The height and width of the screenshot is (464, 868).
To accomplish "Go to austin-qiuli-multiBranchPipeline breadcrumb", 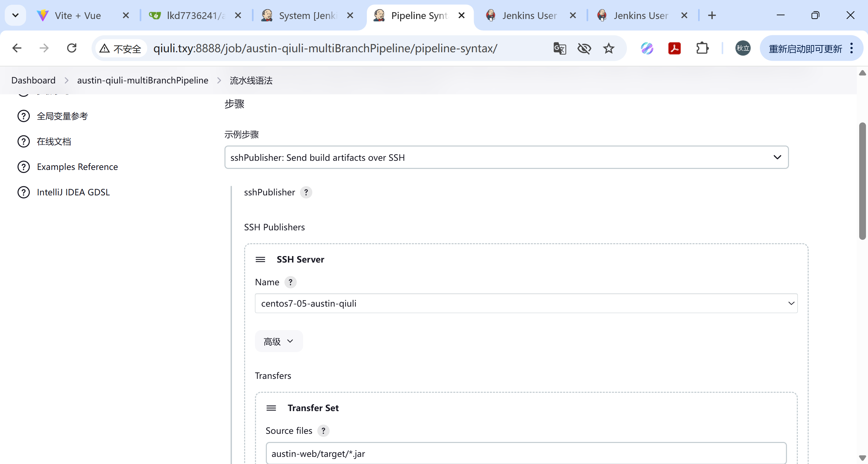I will pyautogui.click(x=142, y=80).
